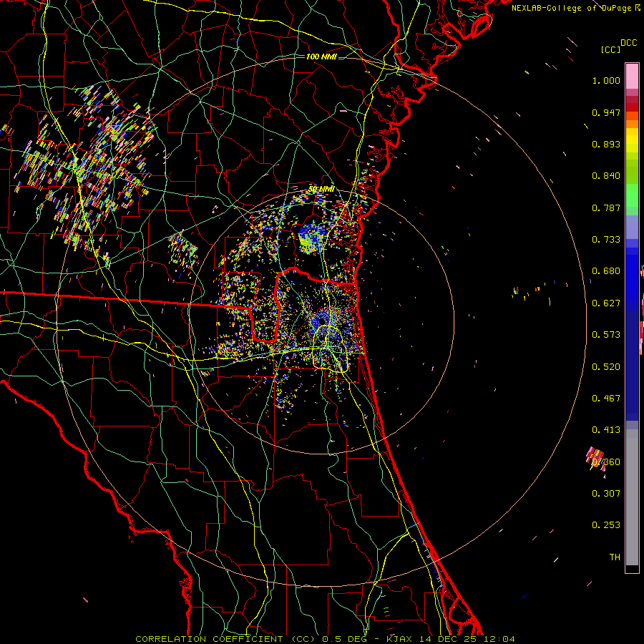Click the 0.840 scale value

click(606, 176)
